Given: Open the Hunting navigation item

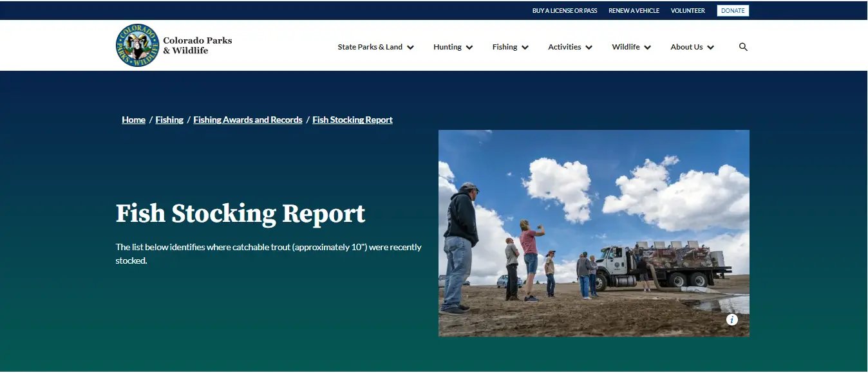Looking at the screenshot, I should pos(448,47).
